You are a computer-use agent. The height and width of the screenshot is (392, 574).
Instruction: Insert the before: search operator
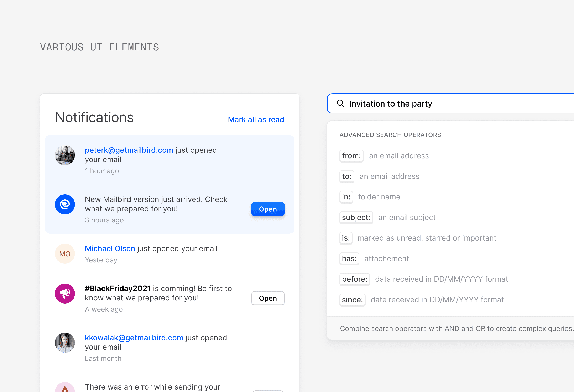[355, 279]
